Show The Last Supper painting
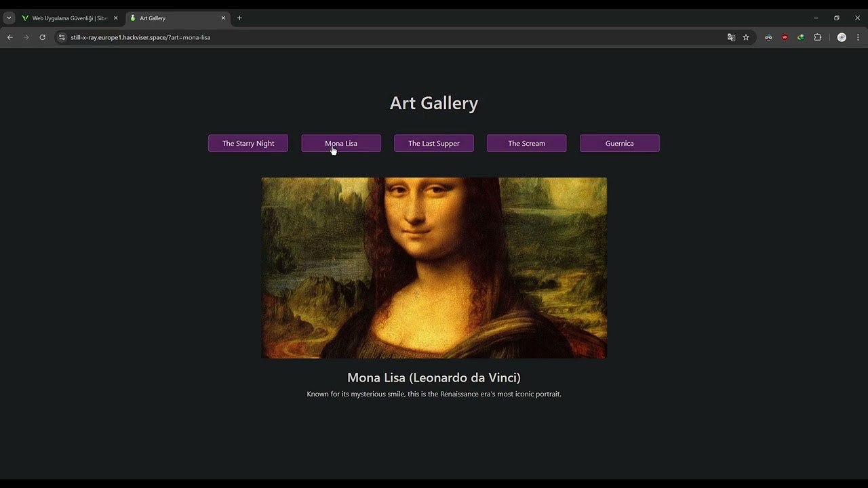Image resolution: width=868 pixels, height=488 pixels. [x=434, y=143]
